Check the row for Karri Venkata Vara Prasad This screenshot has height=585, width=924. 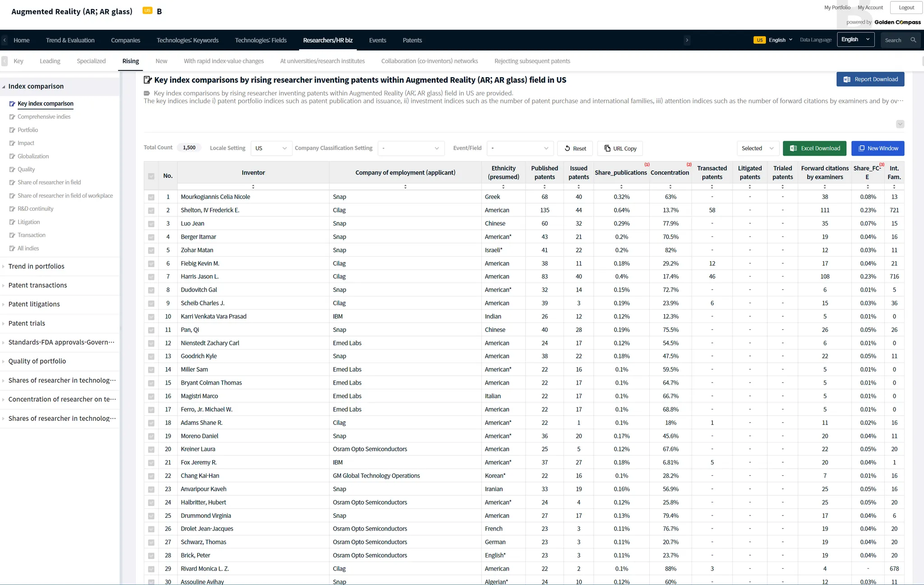click(x=151, y=317)
